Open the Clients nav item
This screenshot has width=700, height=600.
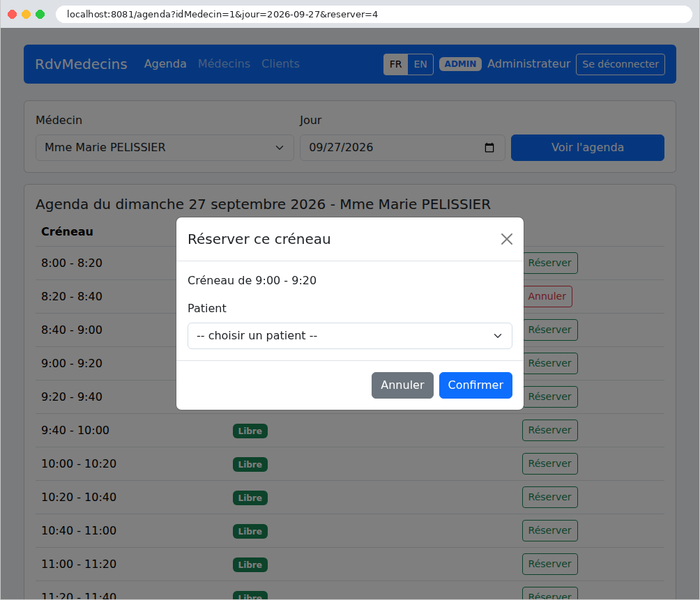[280, 64]
